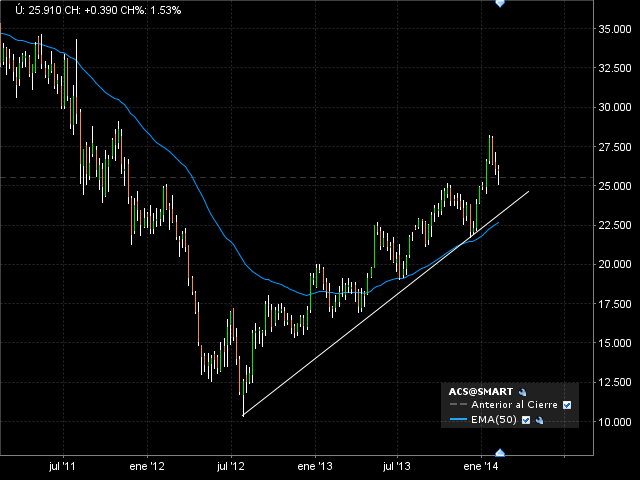Click the CH: +0.390 change readout
Image resolution: width=640 pixels, height=480 pixels.
click(x=92, y=11)
